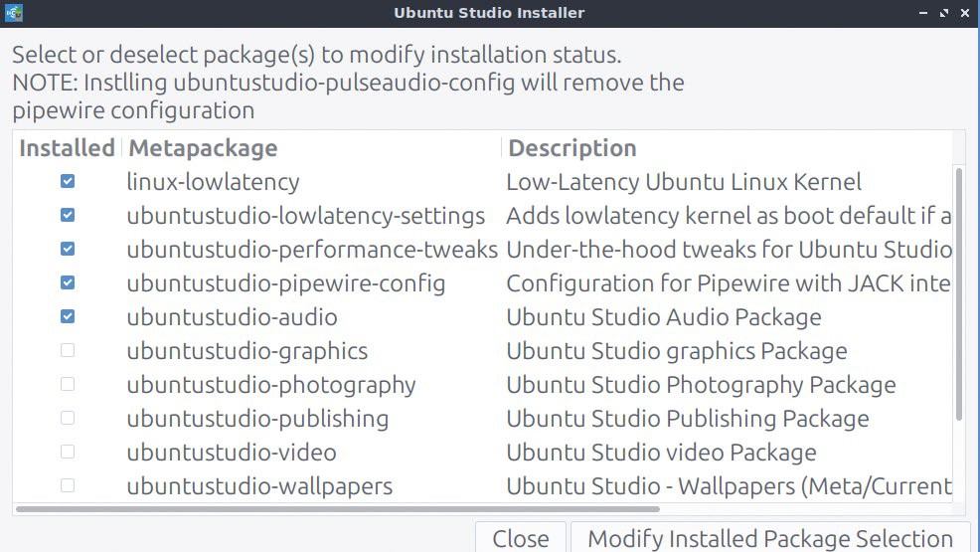Image resolution: width=980 pixels, height=552 pixels.
Task: Click 'Configuration for Pipewire with JACK' description
Action: coord(729,283)
